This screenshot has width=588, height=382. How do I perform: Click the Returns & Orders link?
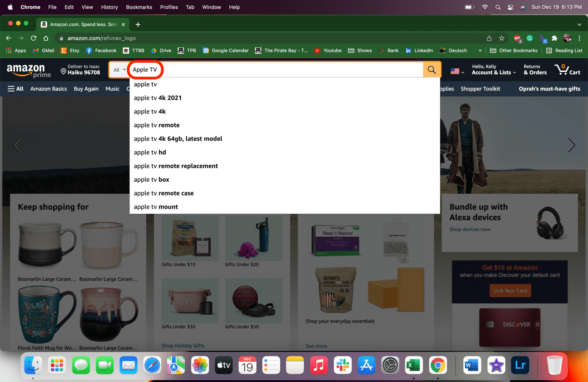pyautogui.click(x=535, y=69)
